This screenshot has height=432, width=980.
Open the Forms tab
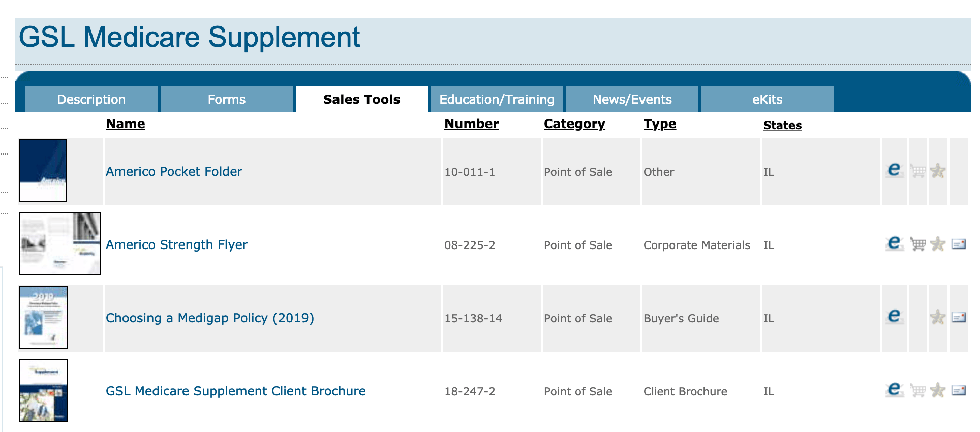click(227, 99)
